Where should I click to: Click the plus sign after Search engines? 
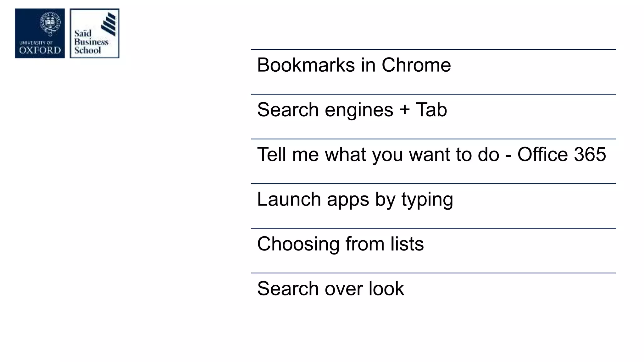click(405, 110)
